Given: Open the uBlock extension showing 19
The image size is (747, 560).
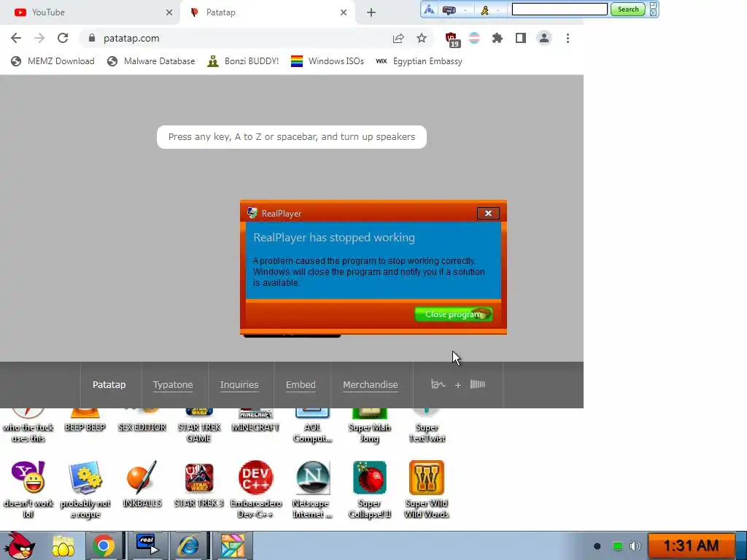Looking at the screenshot, I should click(452, 39).
